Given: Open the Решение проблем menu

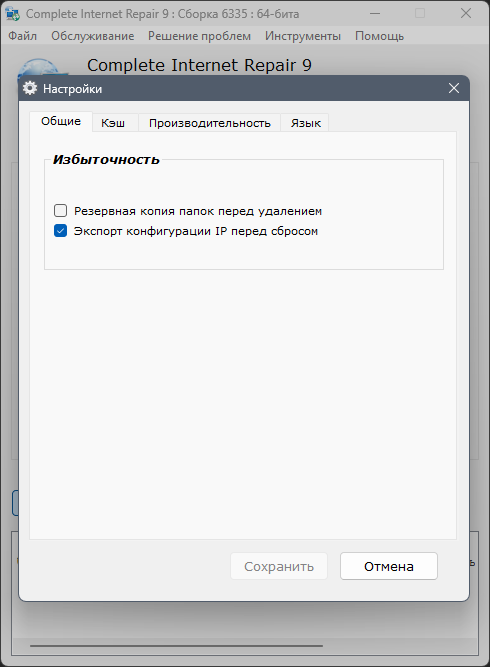Looking at the screenshot, I should (x=199, y=36).
